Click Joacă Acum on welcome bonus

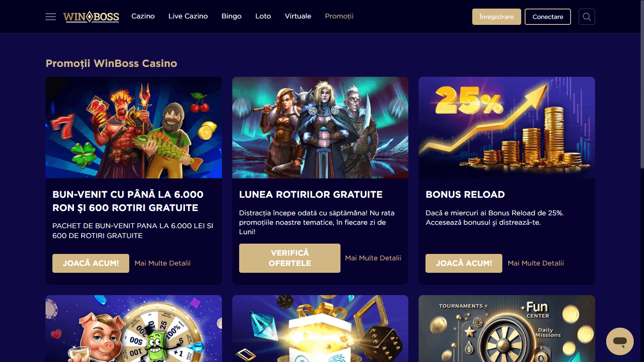coord(91,263)
